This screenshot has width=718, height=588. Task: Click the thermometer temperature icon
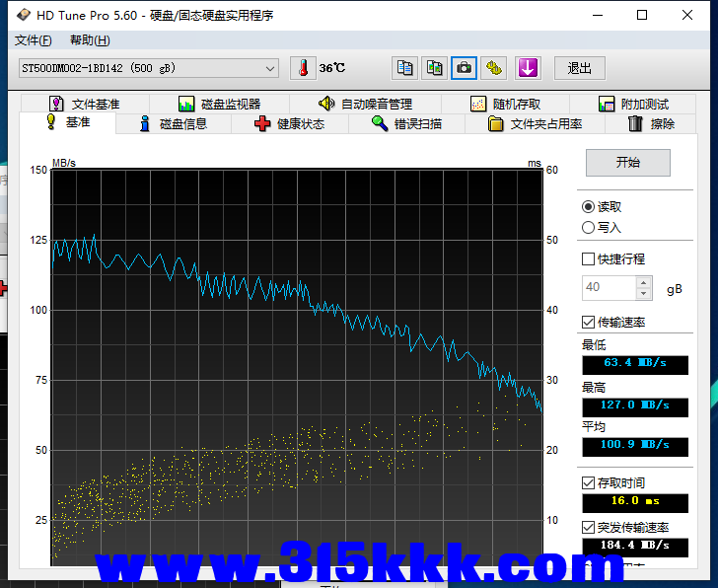[303, 68]
